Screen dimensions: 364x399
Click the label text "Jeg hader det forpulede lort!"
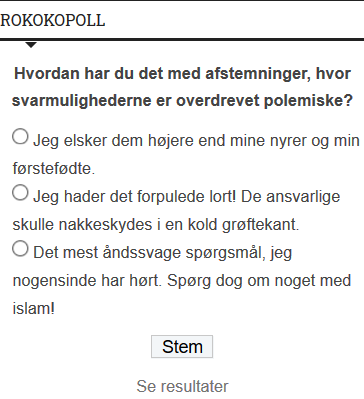coord(135,196)
